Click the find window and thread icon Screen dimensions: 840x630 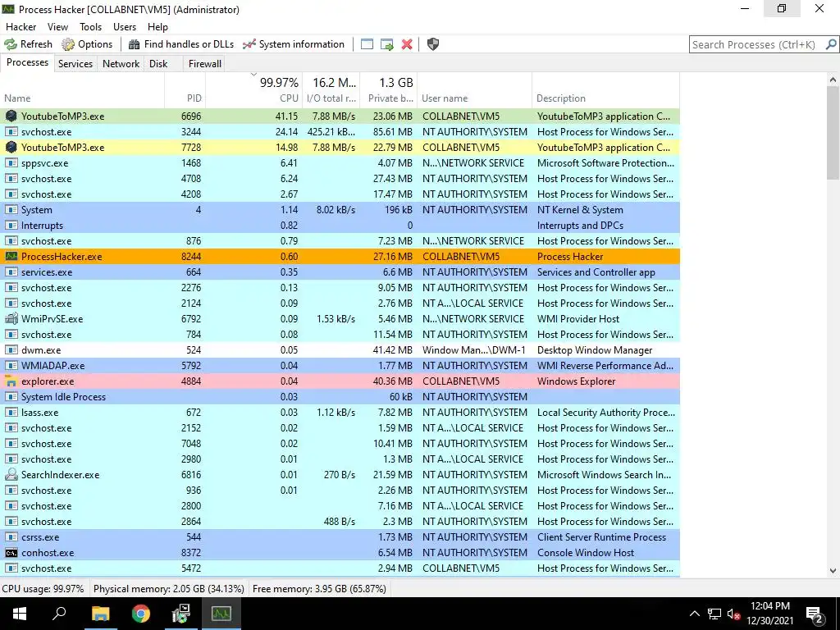387,44
